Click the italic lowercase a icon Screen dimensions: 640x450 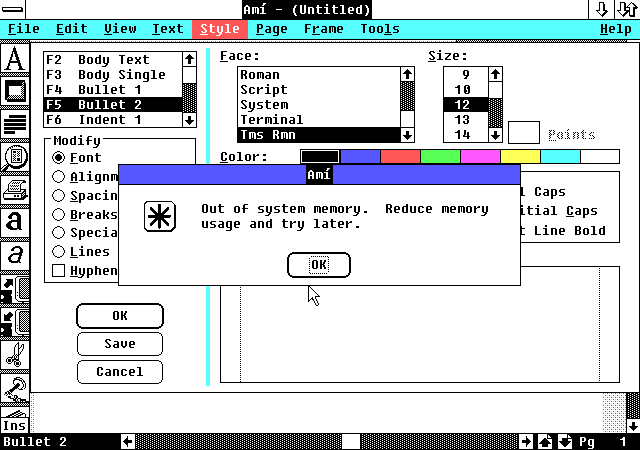(15, 256)
